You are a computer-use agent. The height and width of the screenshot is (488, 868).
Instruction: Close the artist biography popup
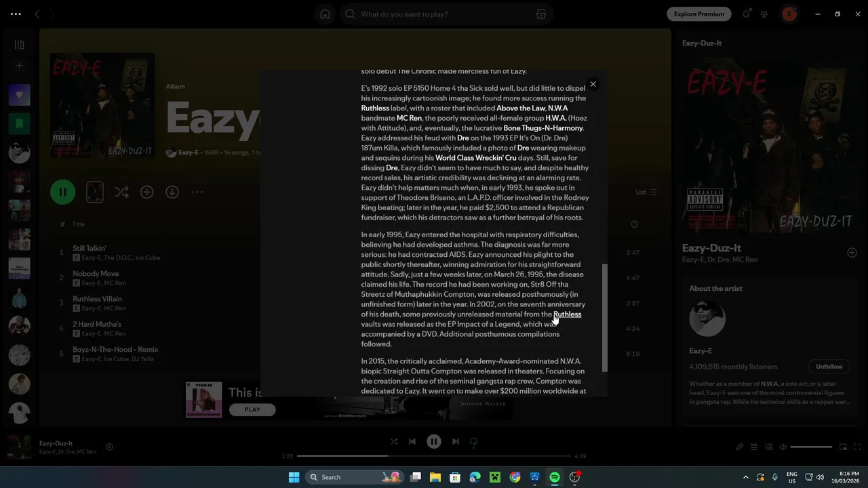pyautogui.click(x=593, y=84)
